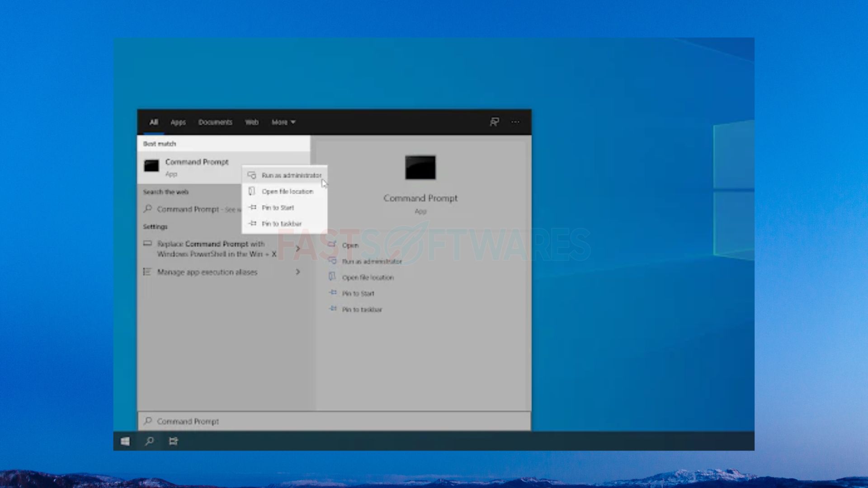Click the Settings heading in the results
The image size is (868, 488).
coord(156,226)
